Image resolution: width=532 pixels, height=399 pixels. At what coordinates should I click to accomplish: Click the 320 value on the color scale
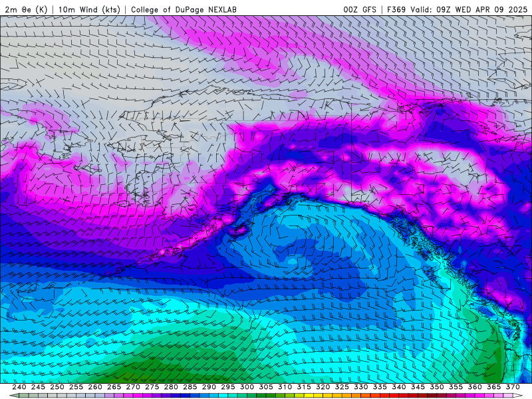click(x=323, y=387)
